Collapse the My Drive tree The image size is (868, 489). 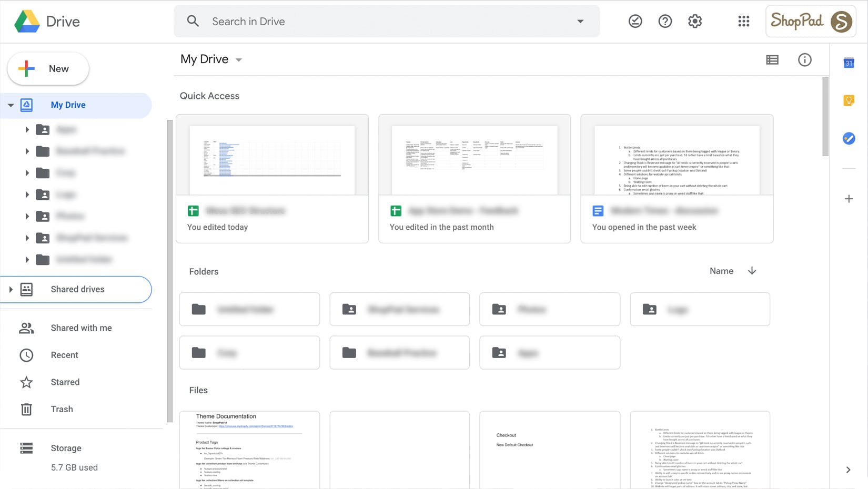[x=11, y=105]
